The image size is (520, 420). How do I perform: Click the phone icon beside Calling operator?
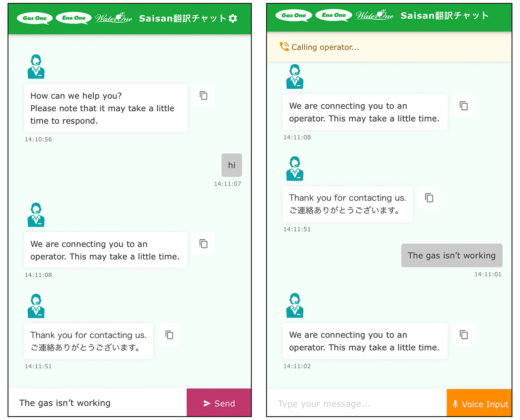[x=285, y=47]
